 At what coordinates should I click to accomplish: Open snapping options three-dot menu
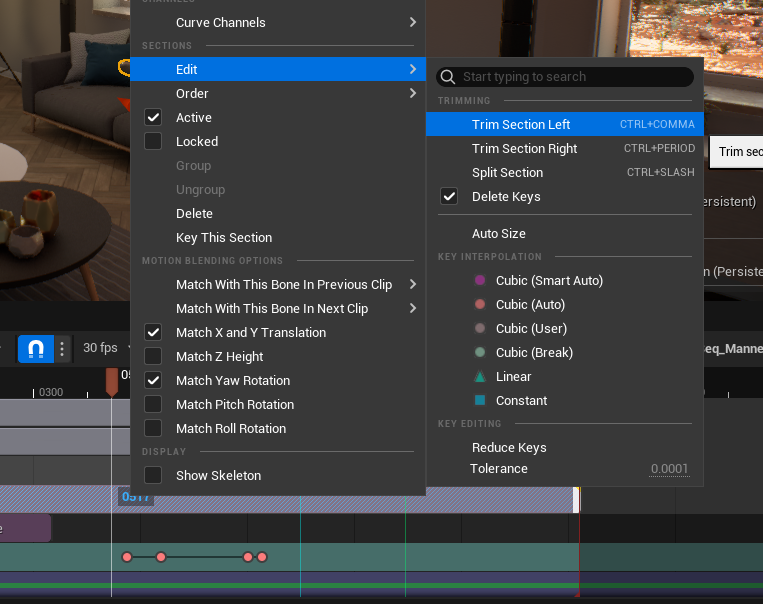coord(62,348)
